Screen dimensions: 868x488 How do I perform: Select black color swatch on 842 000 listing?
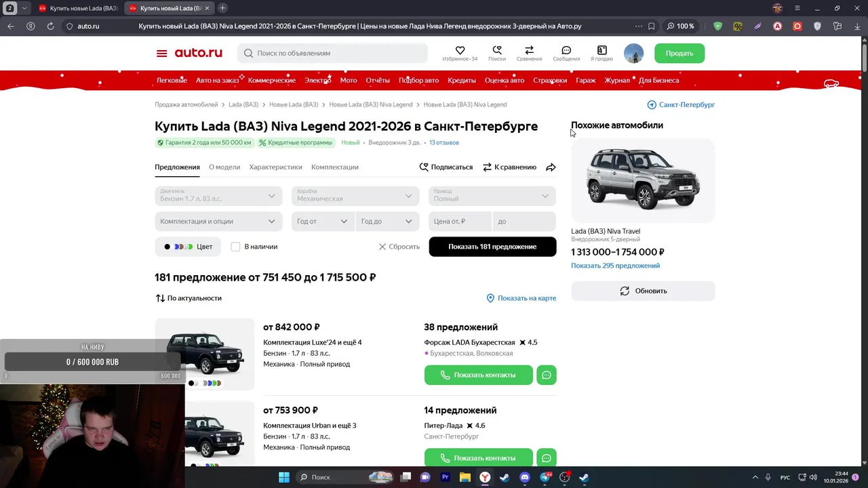tap(191, 383)
